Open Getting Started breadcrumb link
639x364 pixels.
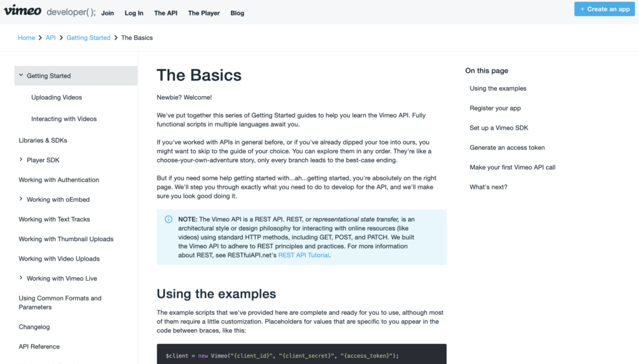click(89, 38)
